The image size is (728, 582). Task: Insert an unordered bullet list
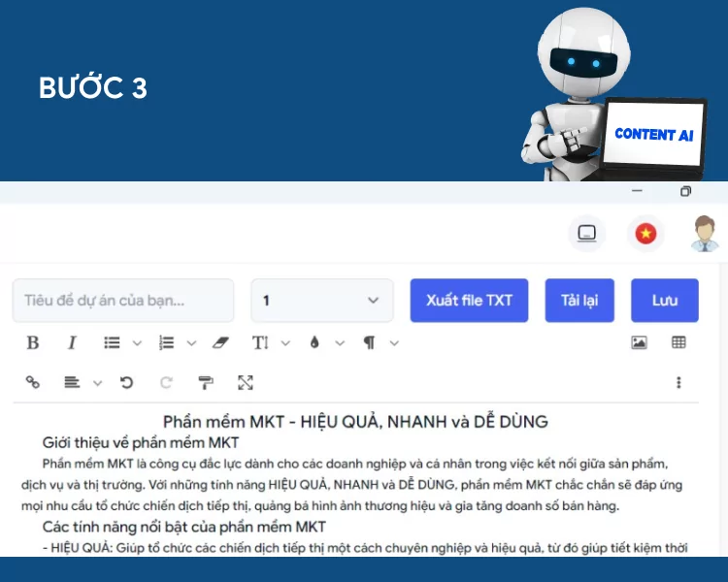coord(112,343)
